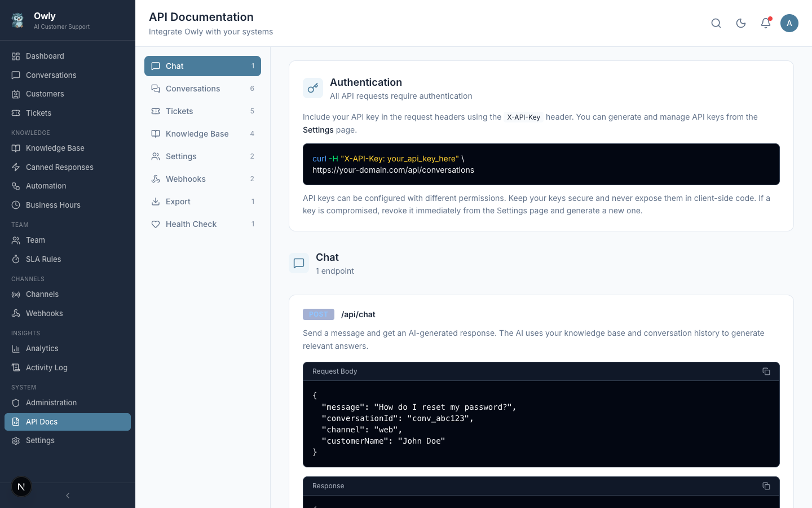Copy the Response code block
This screenshot has width=812, height=508.
(766, 486)
